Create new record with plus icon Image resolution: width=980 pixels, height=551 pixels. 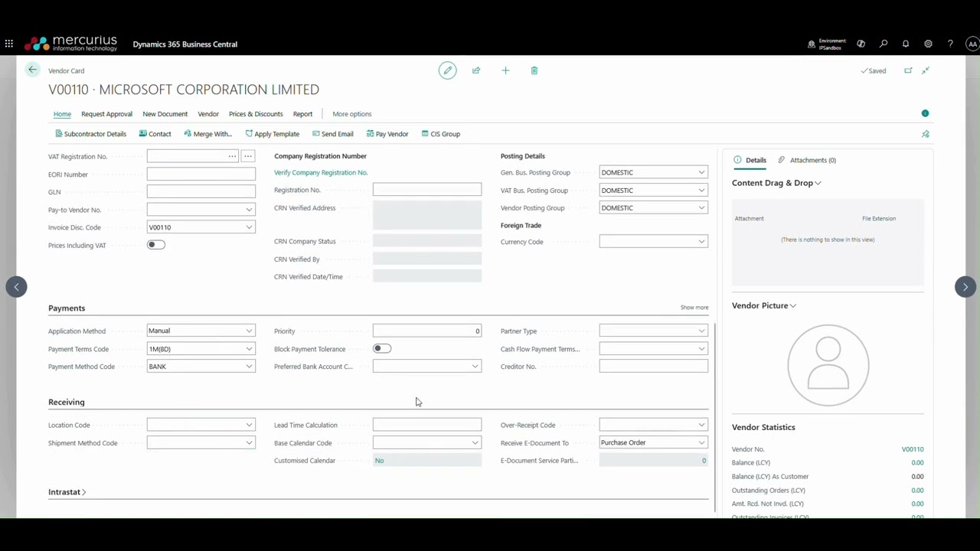[505, 70]
